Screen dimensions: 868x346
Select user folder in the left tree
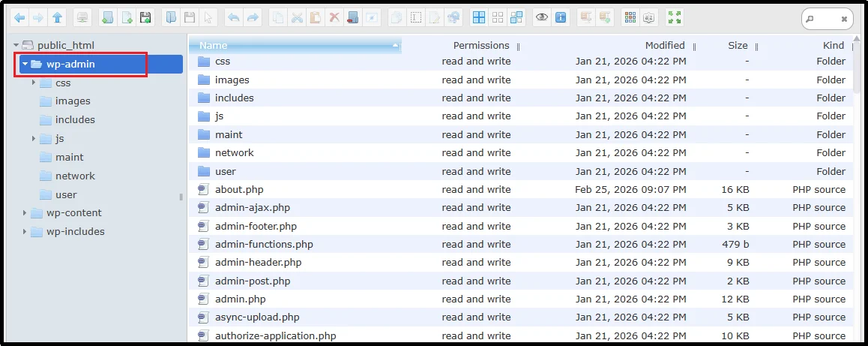66,194
